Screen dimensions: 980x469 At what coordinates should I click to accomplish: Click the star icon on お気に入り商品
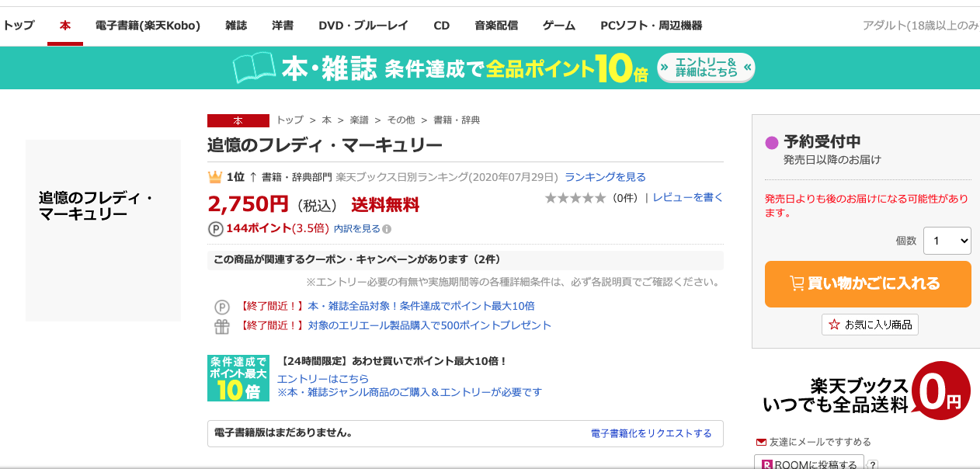(835, 325)
